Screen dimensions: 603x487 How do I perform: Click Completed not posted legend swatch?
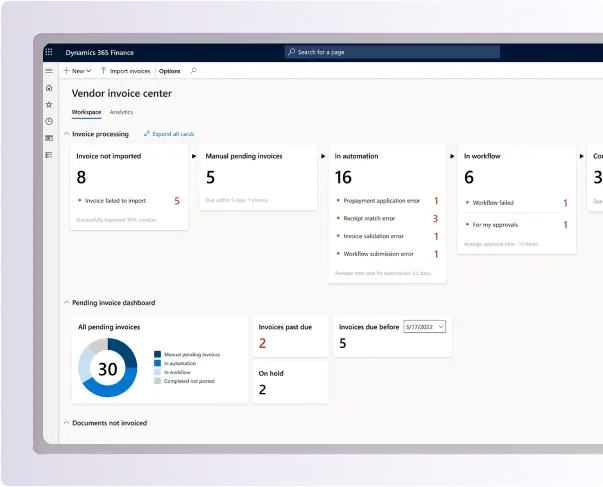click(157, 381)
